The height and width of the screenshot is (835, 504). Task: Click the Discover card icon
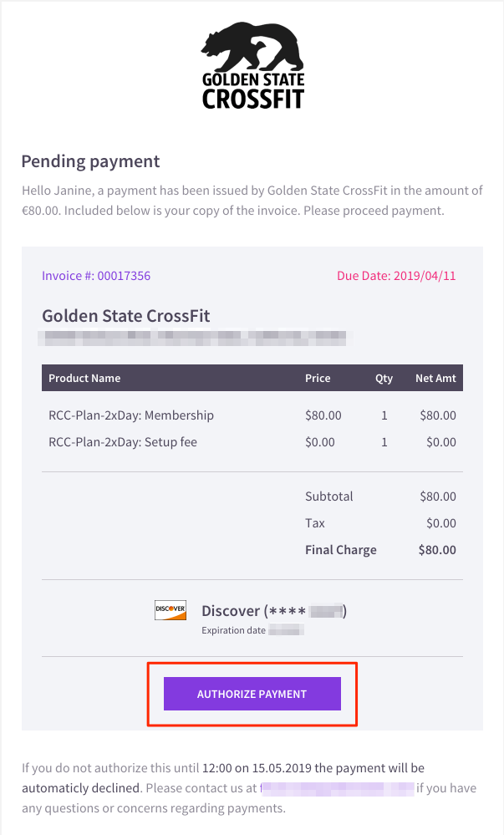click(171, 609)
